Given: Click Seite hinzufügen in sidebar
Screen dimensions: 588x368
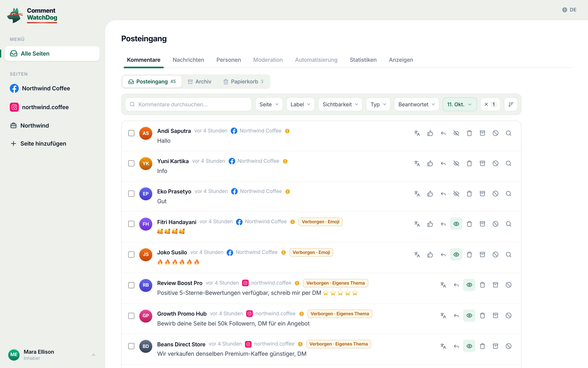Looking at the screenshot, I should coord(38,144).
